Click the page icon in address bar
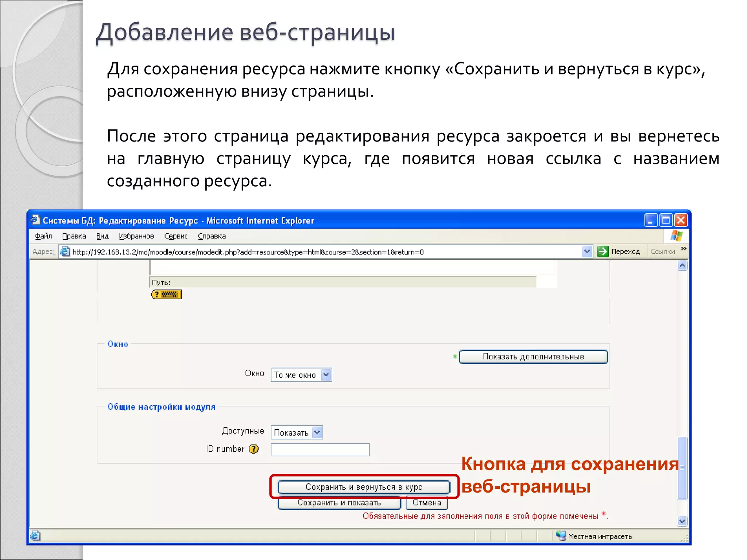The width and height of the screenshot is (747, 560). 65,252
